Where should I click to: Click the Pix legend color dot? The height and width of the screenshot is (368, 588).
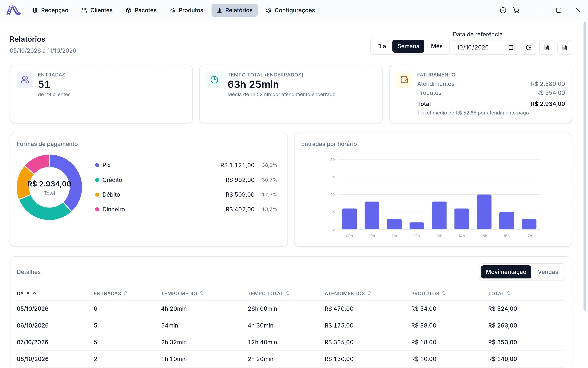pyautogui.click(x=97, y=165)
